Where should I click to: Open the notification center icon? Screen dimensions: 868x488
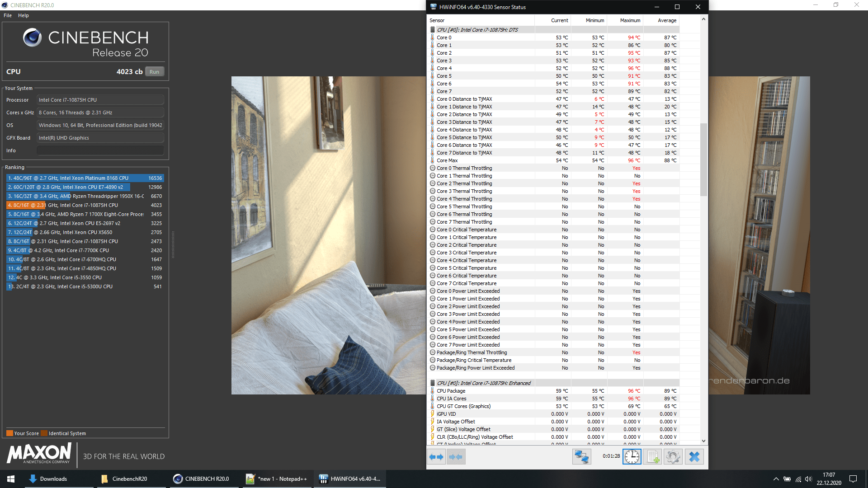[853, 479]
